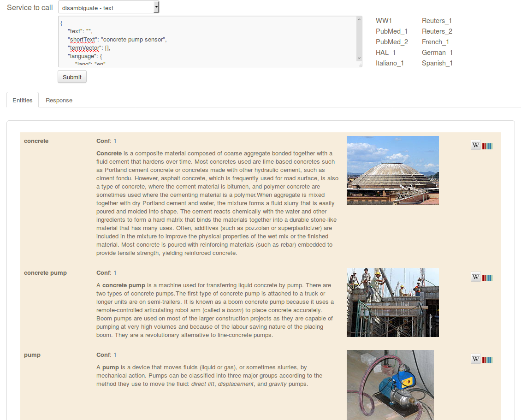521x420 pixels.
Task: Open Wikidata icon for pump entity
Action: pyautogui.click(x=487, y=360)
